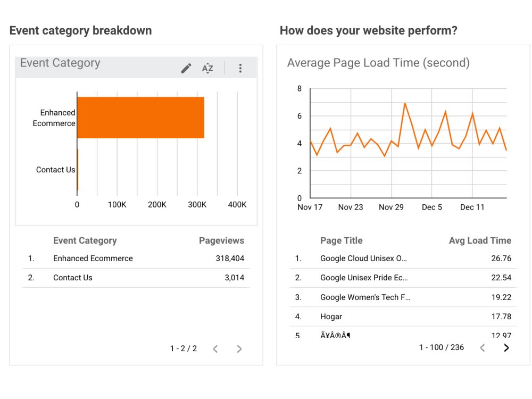Click the 26.76 load time value

(x=501, y=259)
